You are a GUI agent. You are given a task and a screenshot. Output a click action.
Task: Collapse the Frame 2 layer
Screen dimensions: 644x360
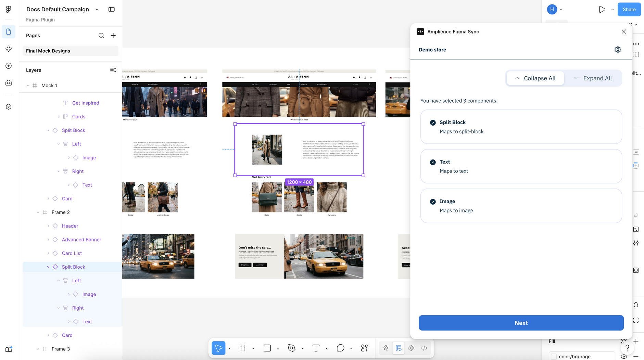point(38,212)
